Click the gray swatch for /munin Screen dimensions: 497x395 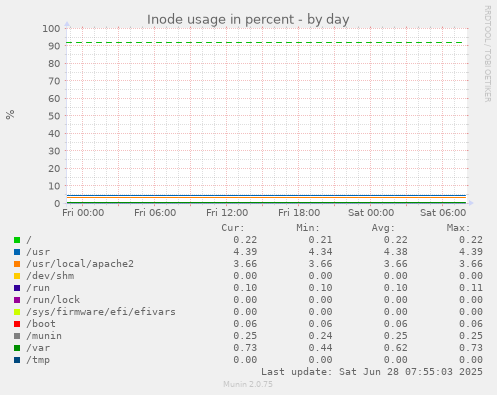(x=17, y=336)
